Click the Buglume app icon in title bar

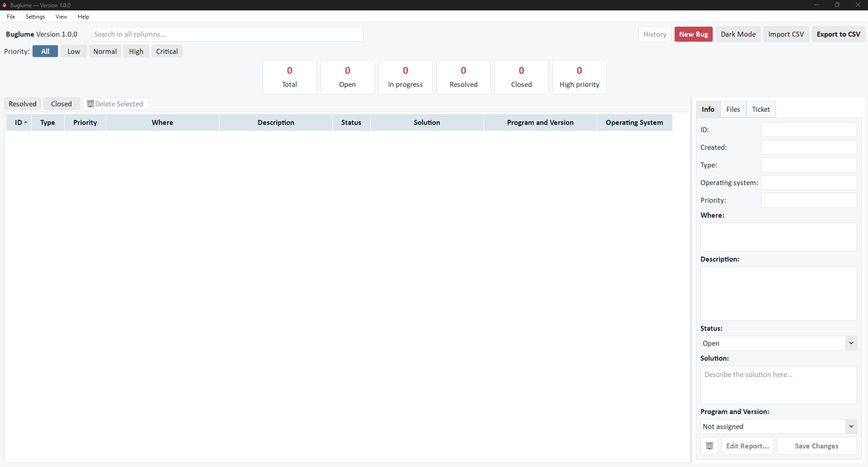[5, 5]
